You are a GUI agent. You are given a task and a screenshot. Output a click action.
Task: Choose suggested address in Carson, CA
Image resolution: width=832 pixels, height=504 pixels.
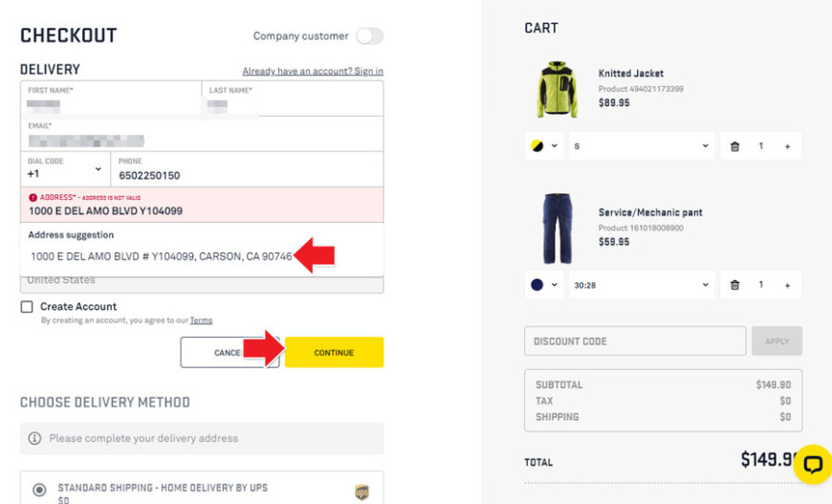[x=161, y=256]
